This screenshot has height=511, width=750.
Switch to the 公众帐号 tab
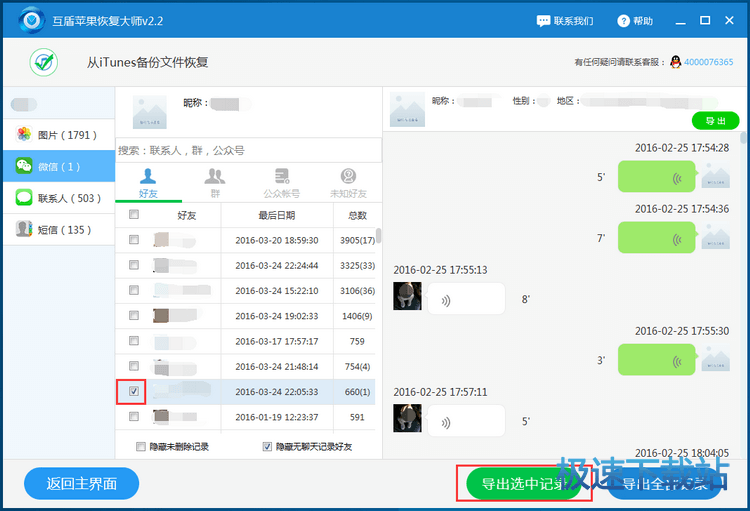(x=281, y=184)
